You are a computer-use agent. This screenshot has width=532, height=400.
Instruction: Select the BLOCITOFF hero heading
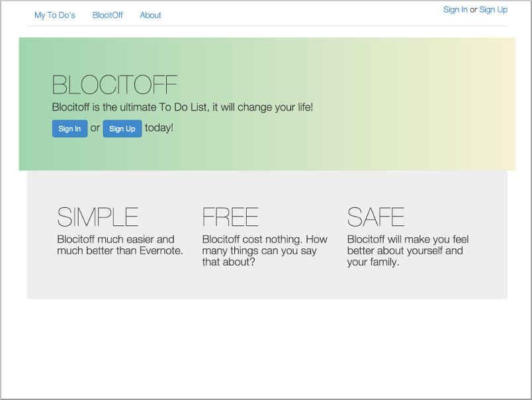[114, 85]
